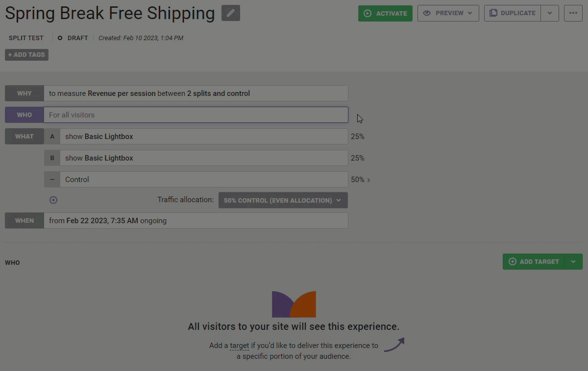Viewport: 588px width, 371px height.
Task: Select the WHY section label
Action: pos(24,93)
